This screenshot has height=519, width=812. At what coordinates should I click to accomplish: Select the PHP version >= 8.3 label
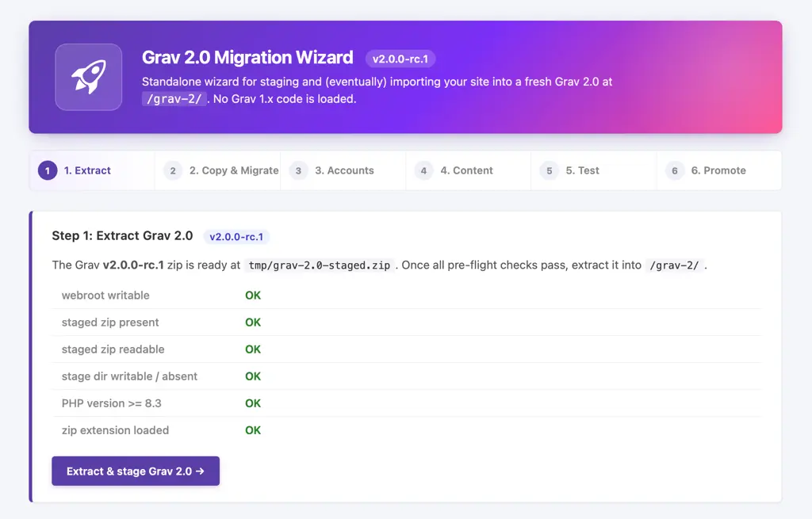pos(111,403)
